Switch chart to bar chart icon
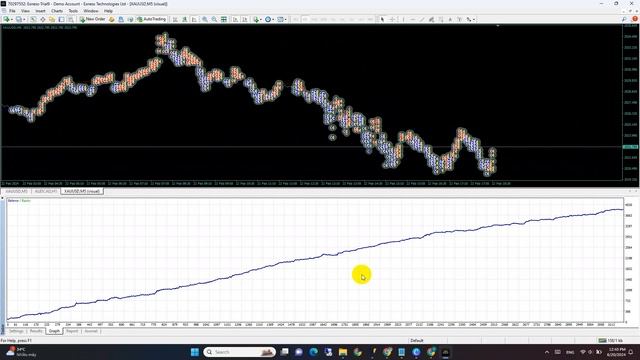This screenshot has width=640, height=360. (x=175, y=19)
